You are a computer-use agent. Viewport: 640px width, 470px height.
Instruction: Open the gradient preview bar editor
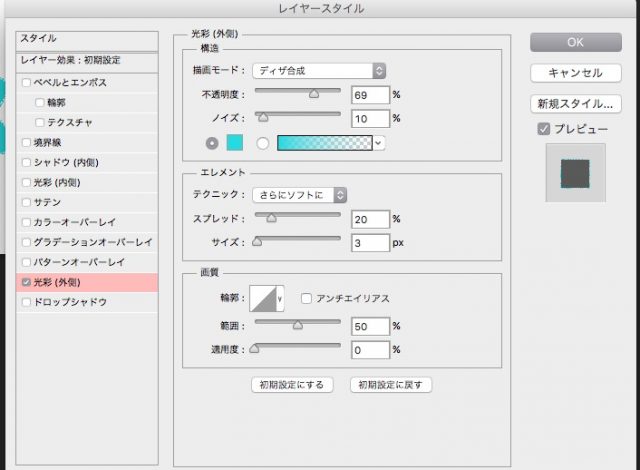coord(324,143)
